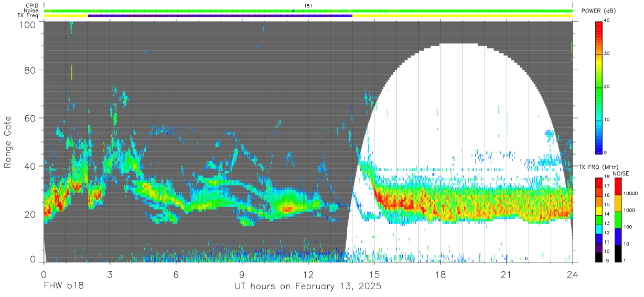Click the 24 hour tick on UT axis
This screenshot has width=644, height=297.
572,274
